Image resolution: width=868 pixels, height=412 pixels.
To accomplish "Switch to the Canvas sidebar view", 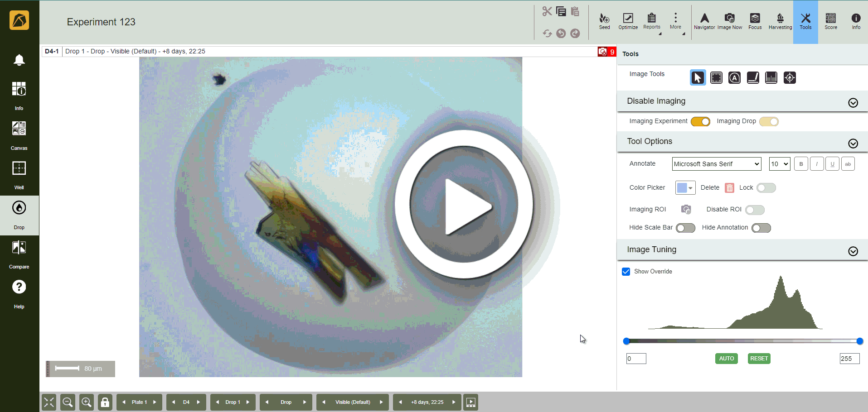I will 19,135.
